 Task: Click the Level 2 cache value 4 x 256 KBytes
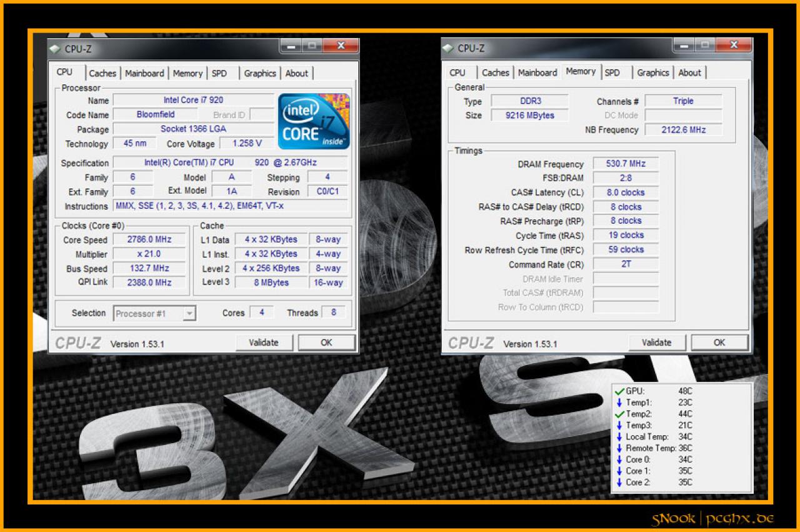pyautogui.click(x=271, y=268)
